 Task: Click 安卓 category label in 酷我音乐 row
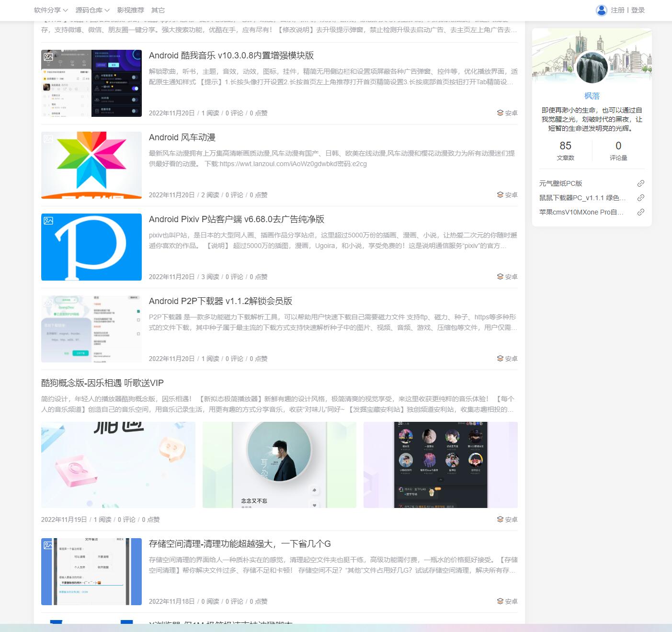pyautogui.click(x=511, y=113)
